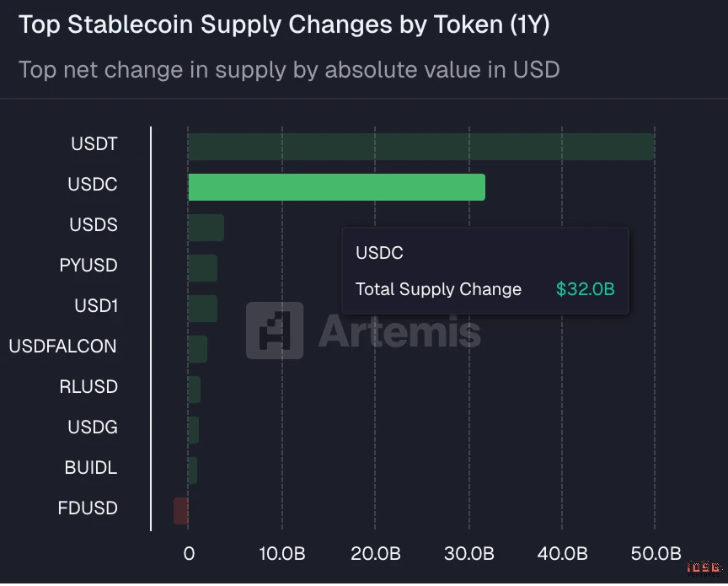This screenshot has width=728, height=586.
Task: Click the USDG supply bar
Action: pyautogui.click(x=193, y=430)
